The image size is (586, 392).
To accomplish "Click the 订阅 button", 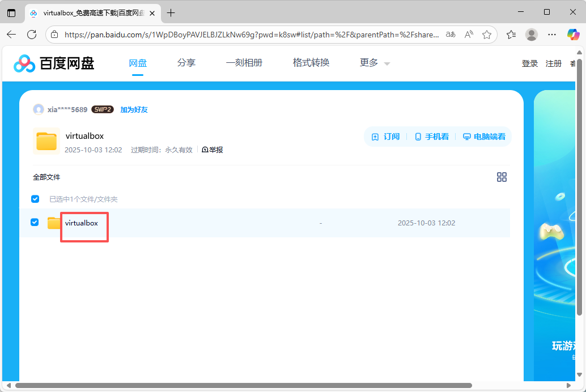I will 386,137.
